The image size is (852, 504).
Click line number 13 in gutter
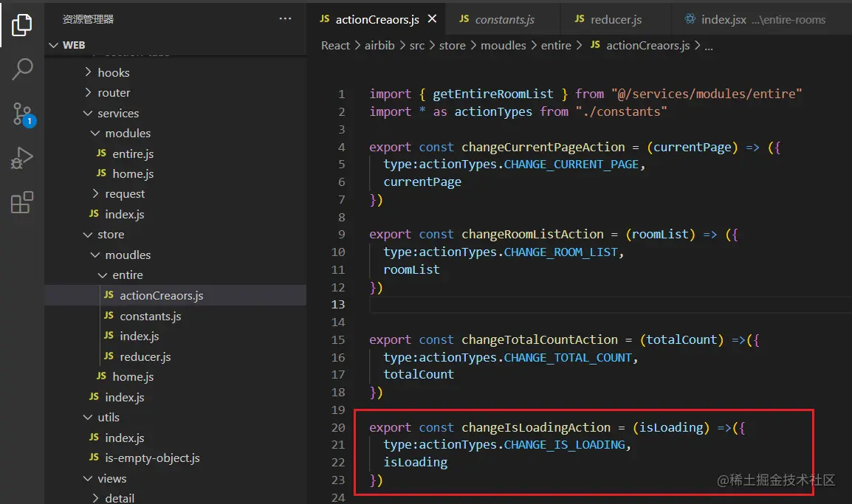[338, 305]
